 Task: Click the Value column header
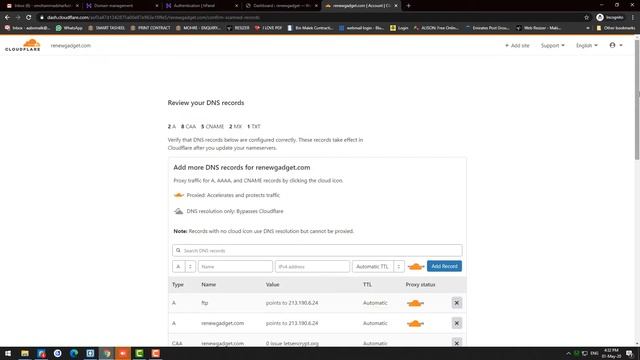(x=272, y=284)
